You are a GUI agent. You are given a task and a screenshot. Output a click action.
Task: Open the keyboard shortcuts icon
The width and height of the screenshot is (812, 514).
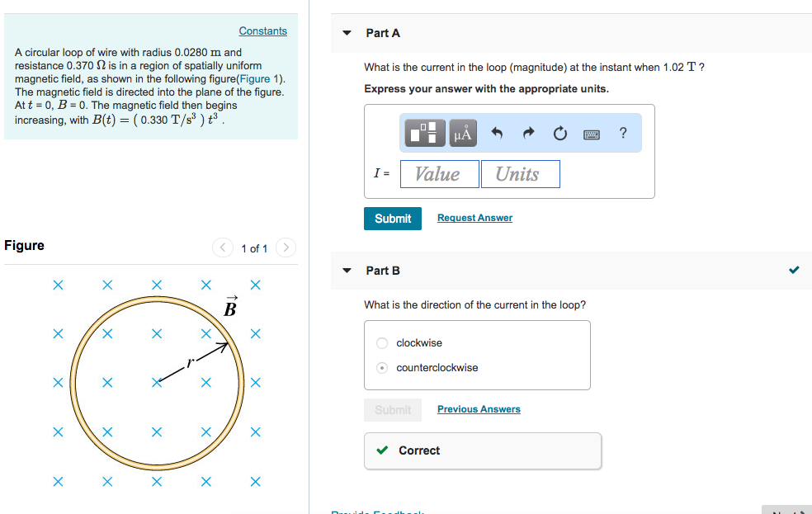pyautogui.click(x=591, y=133)
